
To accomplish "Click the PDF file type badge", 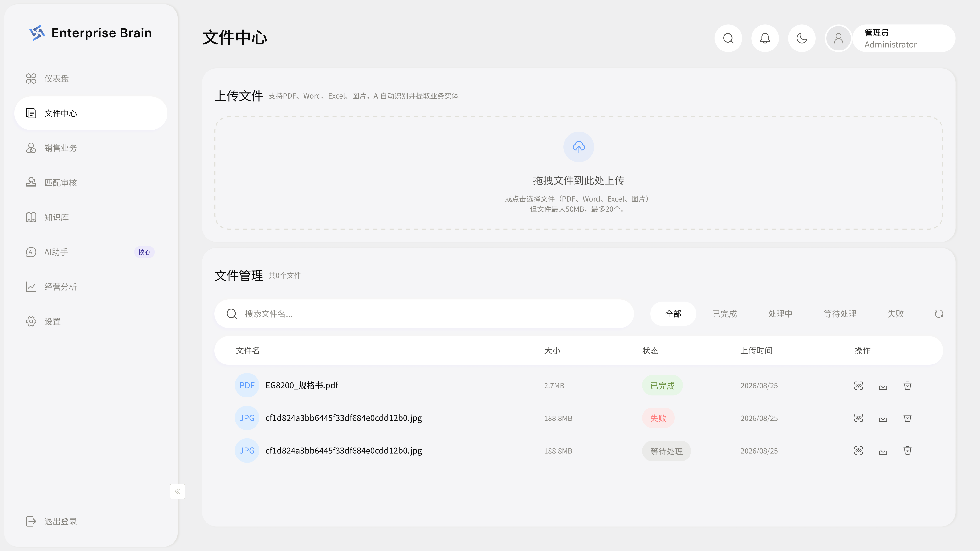I will click(x=247, y=385).
